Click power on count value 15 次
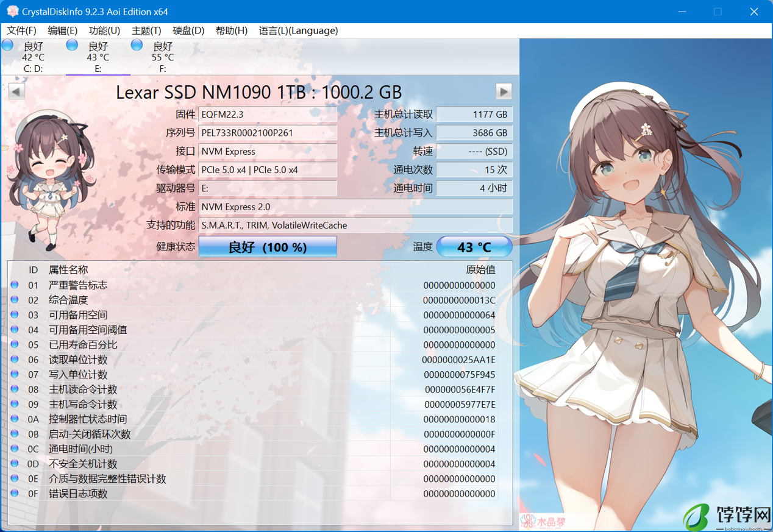The image size is (773, 532). pos(474,169)
